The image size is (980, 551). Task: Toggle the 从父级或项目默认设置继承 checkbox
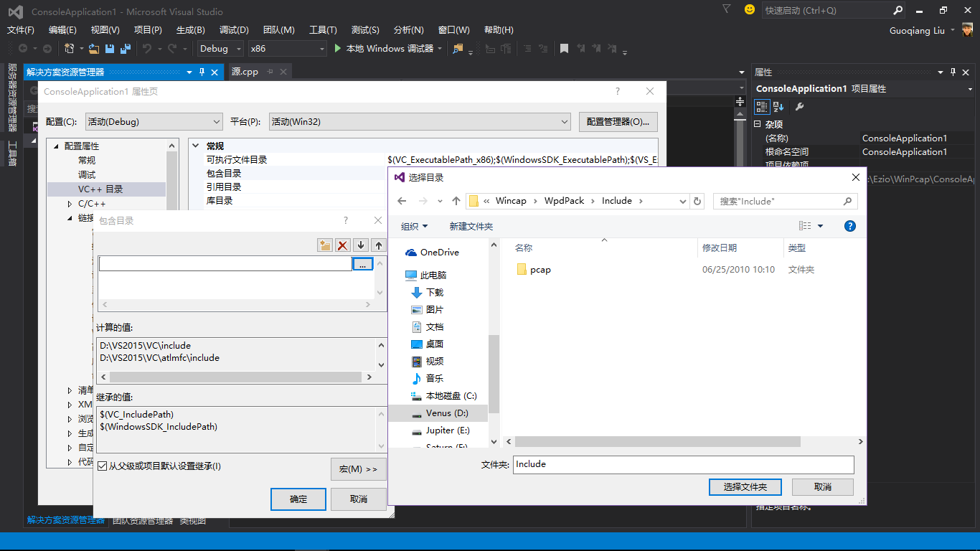[x=103, y=466]
